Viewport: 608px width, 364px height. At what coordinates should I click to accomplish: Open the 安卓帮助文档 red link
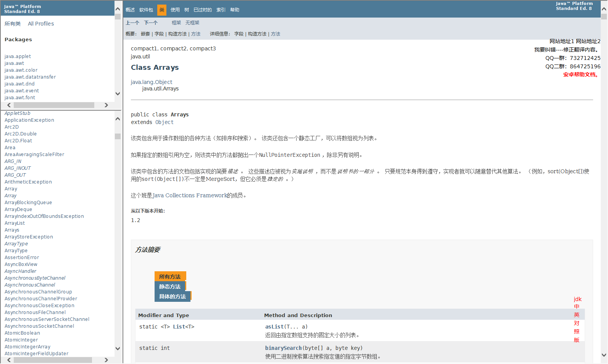tap(581, 74)
